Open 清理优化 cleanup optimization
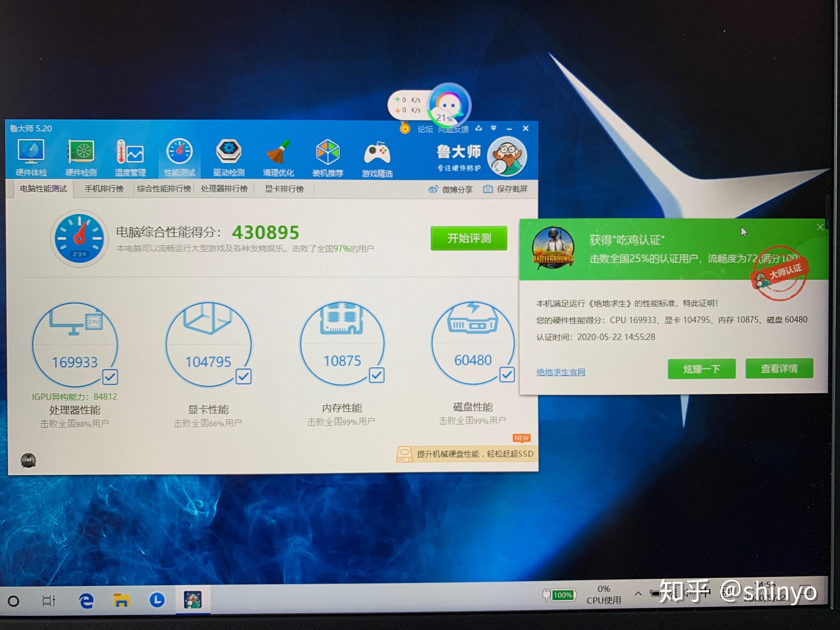Viewport: 840px width, 630px height. point(278,158)
